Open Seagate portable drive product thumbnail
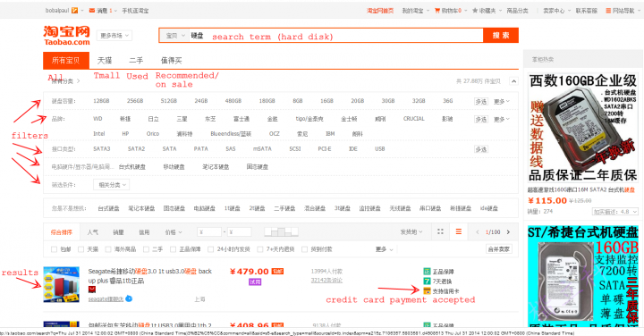644x336 pixels. click(62, 284)
